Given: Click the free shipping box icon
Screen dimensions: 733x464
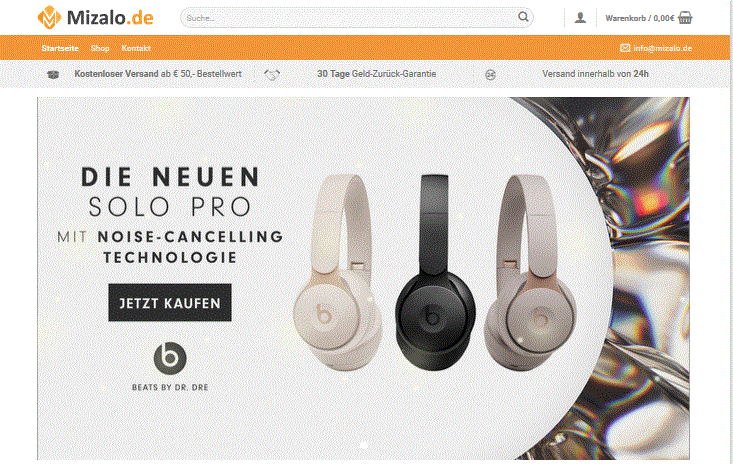Looking at the screenshot, I should point(53,74).
